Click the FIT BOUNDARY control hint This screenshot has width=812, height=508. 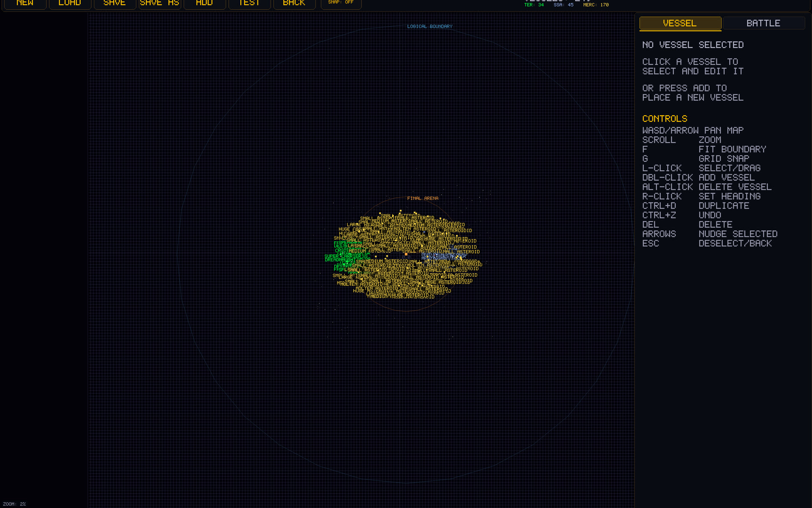[732, 149]
